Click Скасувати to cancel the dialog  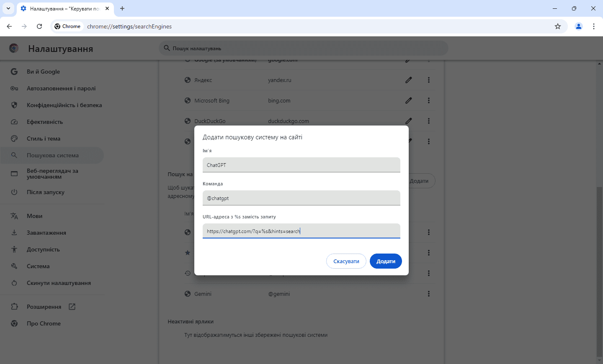pos(346,261)
